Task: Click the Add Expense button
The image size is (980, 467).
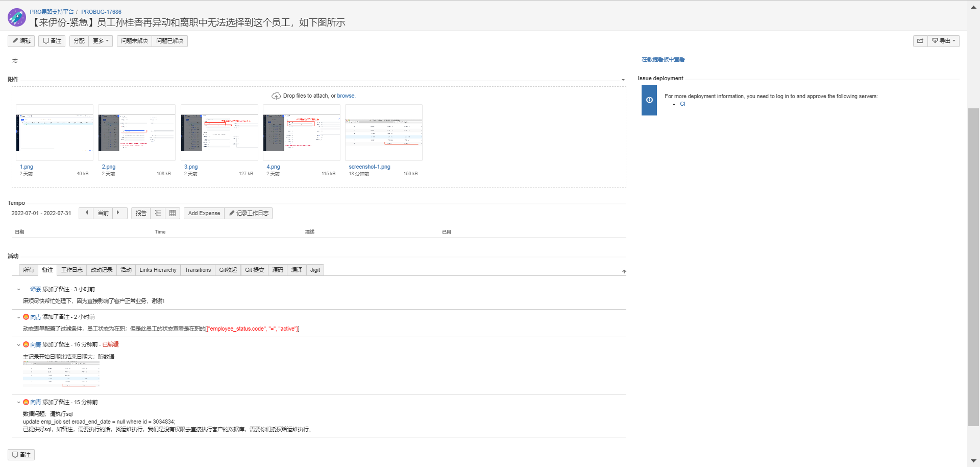Action: pyautogui.click(x=204, y=213)
